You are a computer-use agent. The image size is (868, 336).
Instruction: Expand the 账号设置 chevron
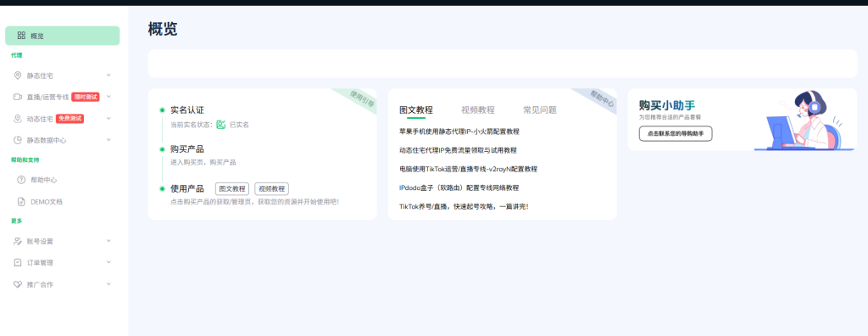tap(108, 241)
